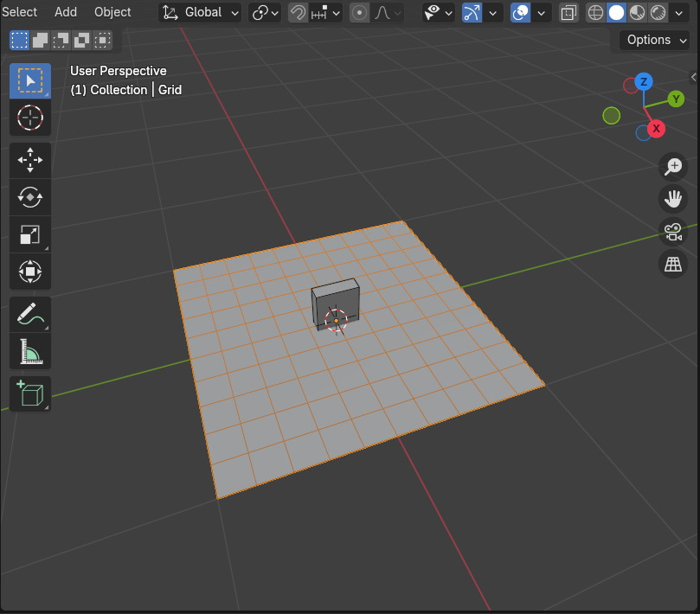This screenshot has height=614, width=700.
Task: Open the pivot point dropdown
Action: point(265,13)
